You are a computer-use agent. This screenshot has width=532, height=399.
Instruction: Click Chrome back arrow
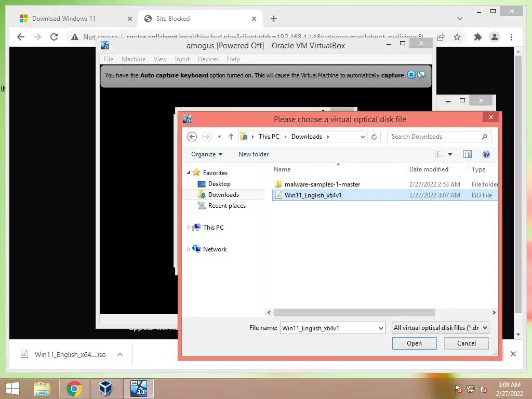pos(21,37)
